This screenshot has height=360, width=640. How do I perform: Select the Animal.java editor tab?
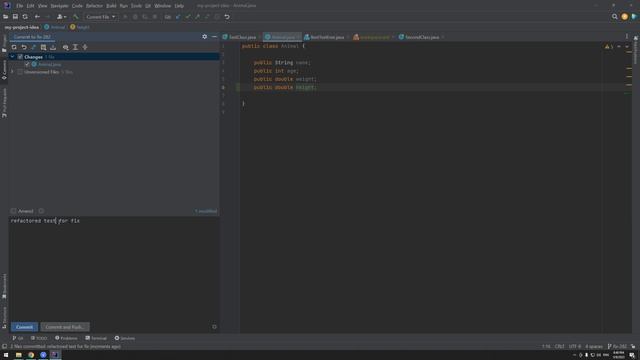pyautogui.click(x=282, y=37)
